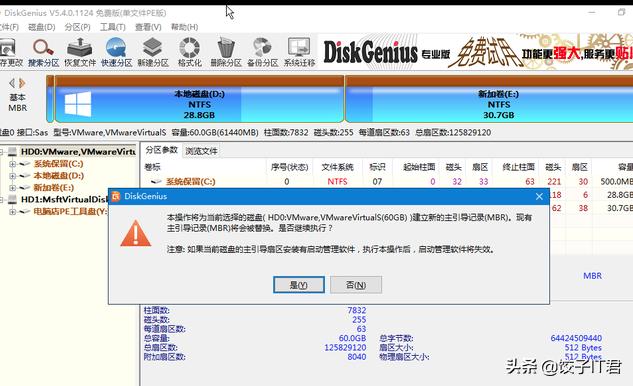Click the 格式化 format icon

(x=189, y=48)
